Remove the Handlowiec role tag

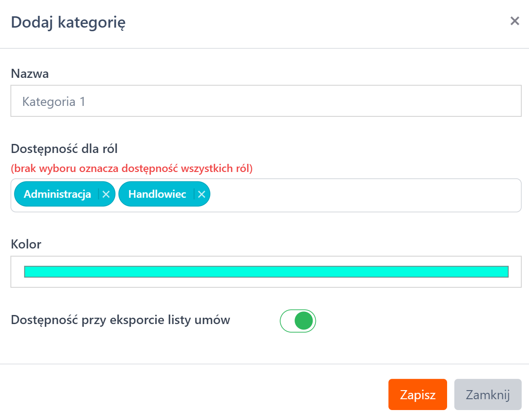[x=202, y=194]
